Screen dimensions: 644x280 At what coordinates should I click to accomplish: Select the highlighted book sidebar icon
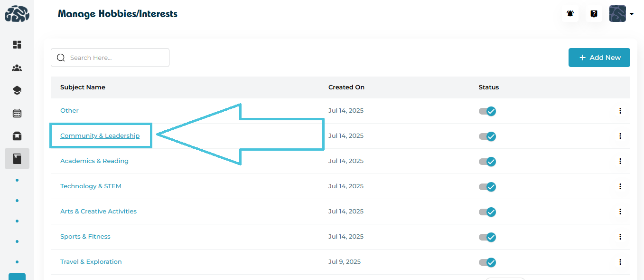[17, 159]
